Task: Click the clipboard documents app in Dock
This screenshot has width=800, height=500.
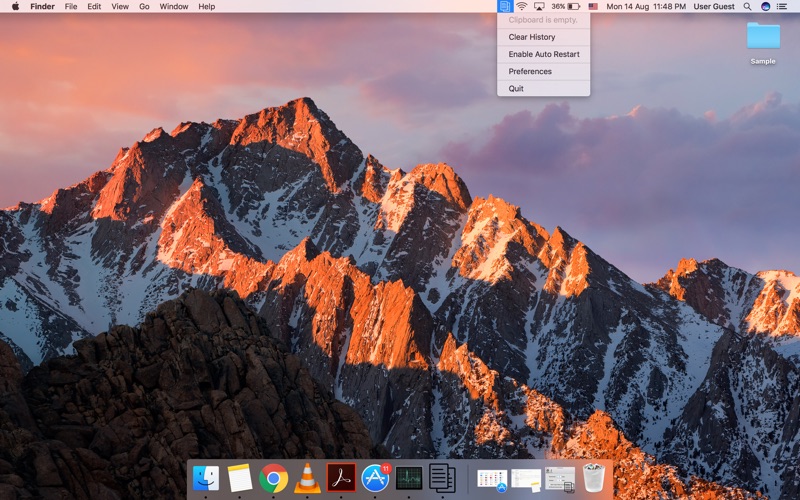Action: point(442,478)
